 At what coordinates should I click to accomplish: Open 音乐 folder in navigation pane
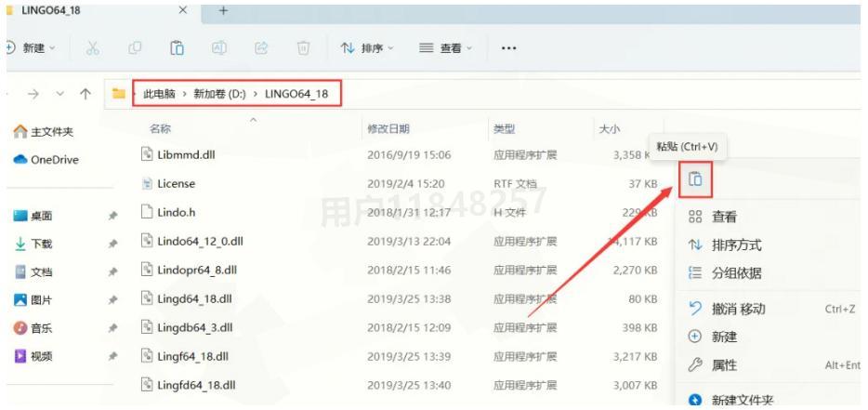tap(33, 328)
